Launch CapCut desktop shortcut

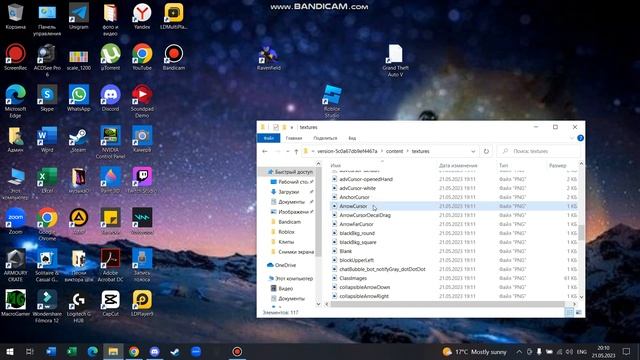point(110,303)
